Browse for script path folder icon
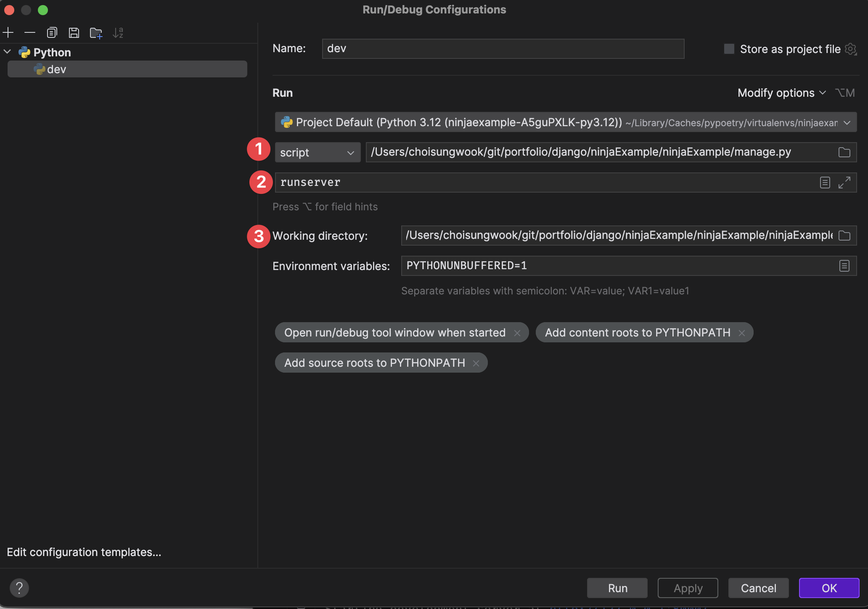Viewport: 868px width, 609px height. pos(844,152)
